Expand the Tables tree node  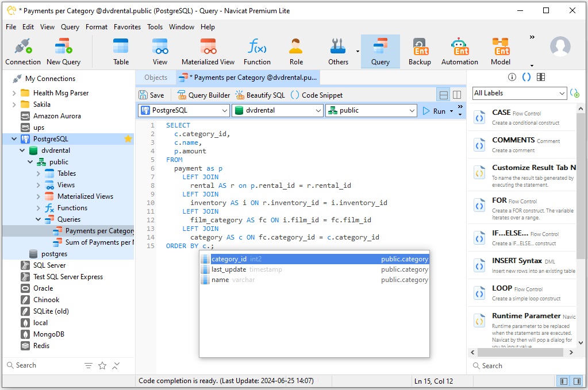pos(39,174)
